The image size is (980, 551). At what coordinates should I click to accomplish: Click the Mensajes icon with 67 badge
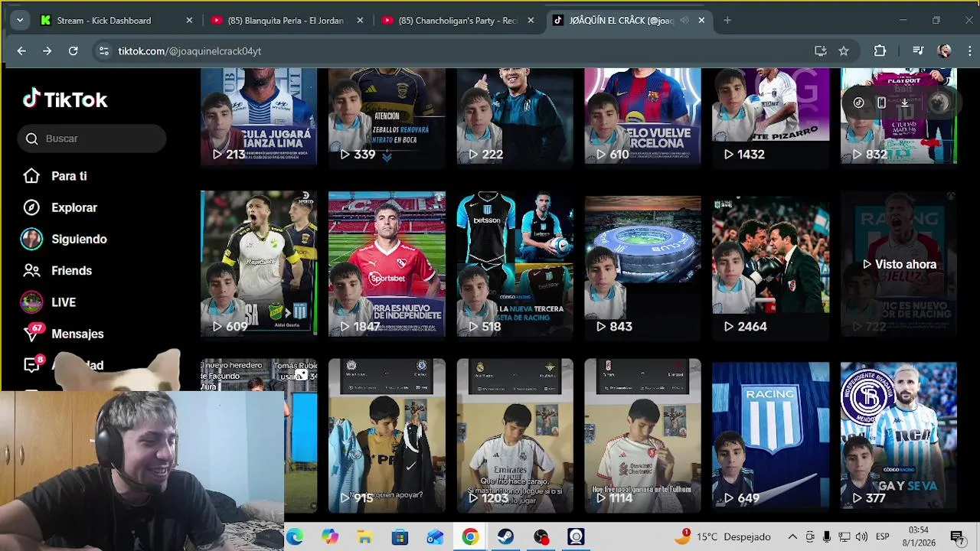click(x=32, y=332)
